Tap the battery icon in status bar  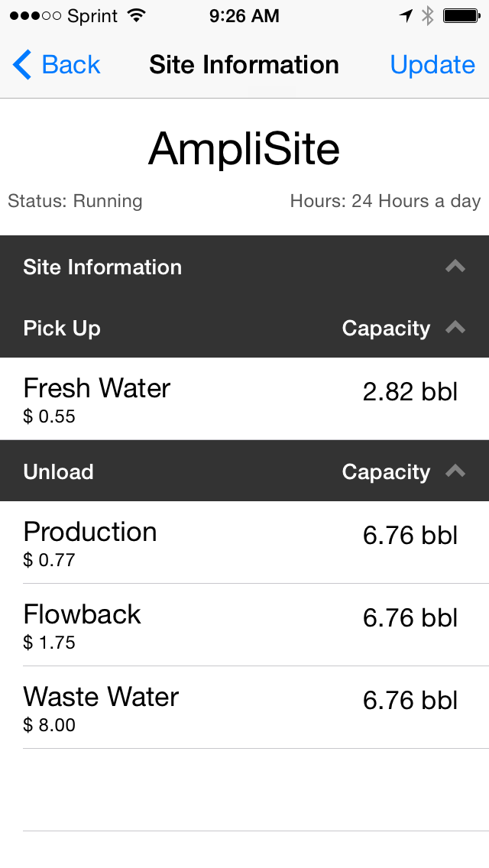click(x=461, y=16)
